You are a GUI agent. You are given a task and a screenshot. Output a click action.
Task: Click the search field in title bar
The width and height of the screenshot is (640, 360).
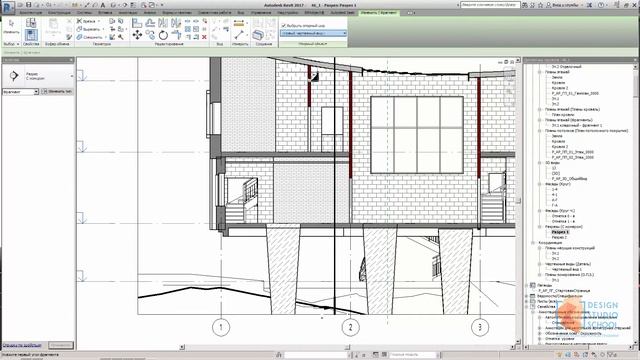click(490, 5)
